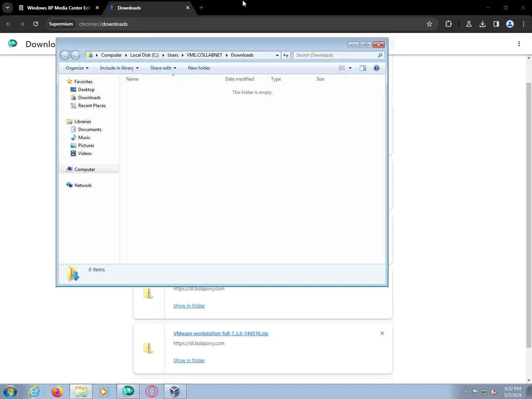
Task: Select Desktop under Favorites
Action: (x=86, y=90)
